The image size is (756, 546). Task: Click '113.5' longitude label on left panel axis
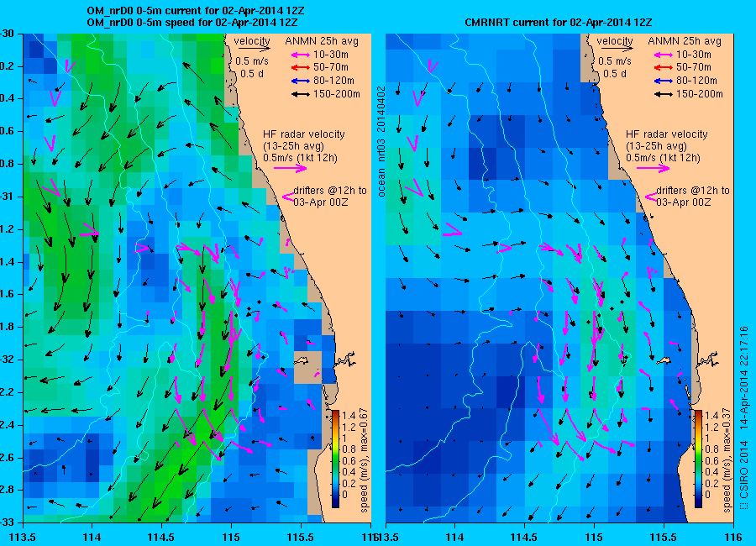click(x=24, y=538)
